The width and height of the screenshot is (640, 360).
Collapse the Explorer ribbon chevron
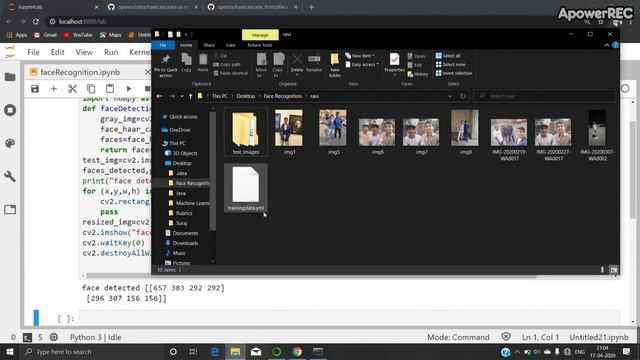[x=607, y=45]
